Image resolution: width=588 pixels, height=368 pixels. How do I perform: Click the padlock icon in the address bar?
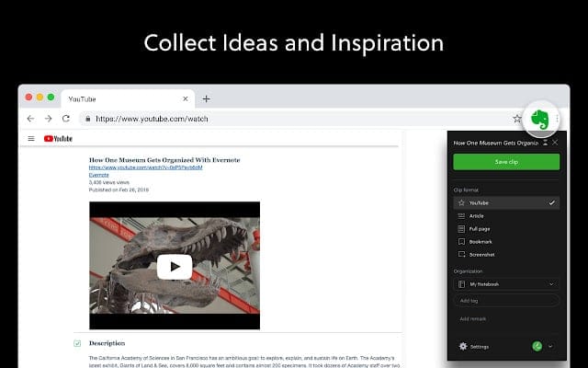[x=88, y=119]
